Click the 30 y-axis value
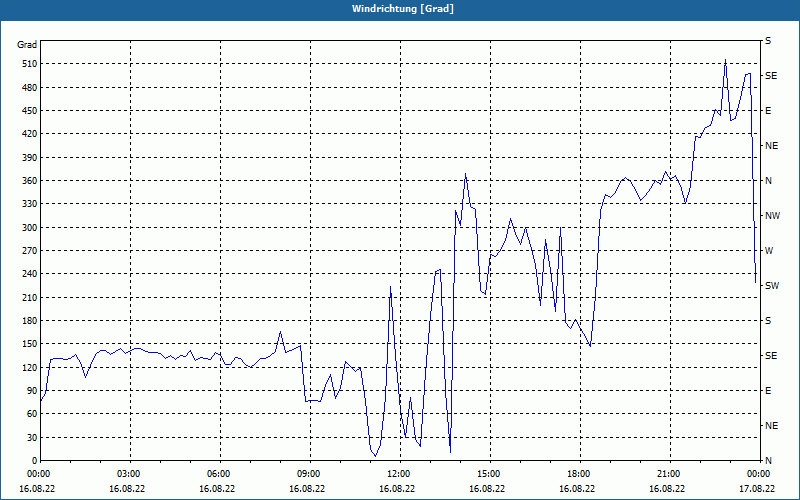800x500 pixels. tap(32, 437)
